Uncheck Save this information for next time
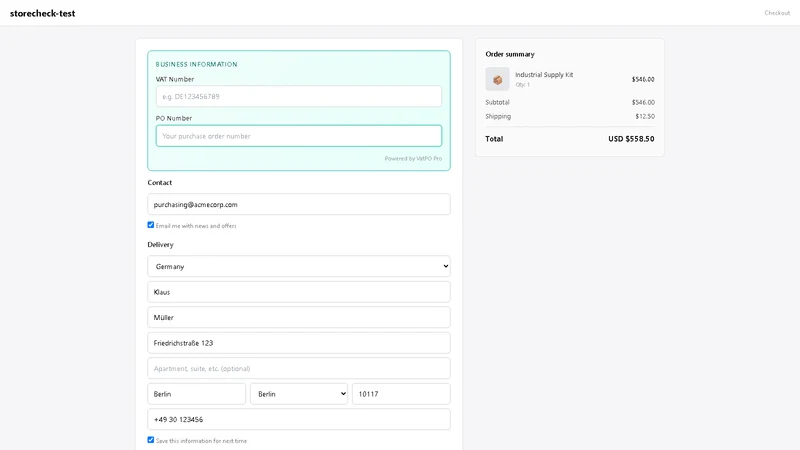The height and width of the screenshot is (450, 800). click(x=151, y=440)
